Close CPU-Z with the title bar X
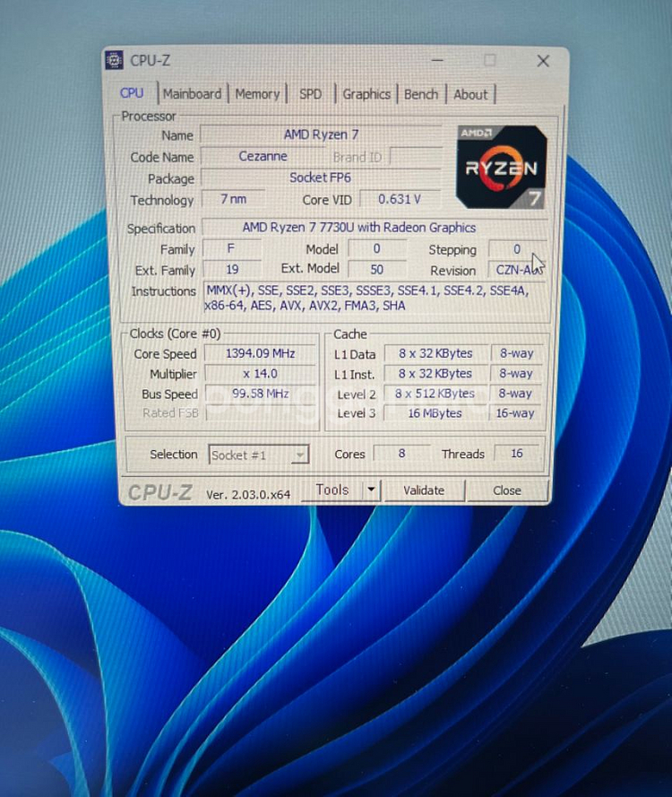Screen dimensions: 672x797 pos(543,62)
